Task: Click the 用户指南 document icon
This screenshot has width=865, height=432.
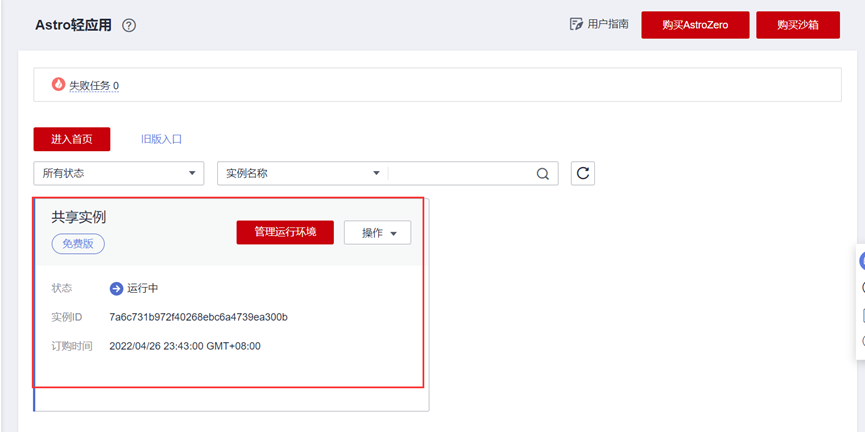Action: (576, 24)
